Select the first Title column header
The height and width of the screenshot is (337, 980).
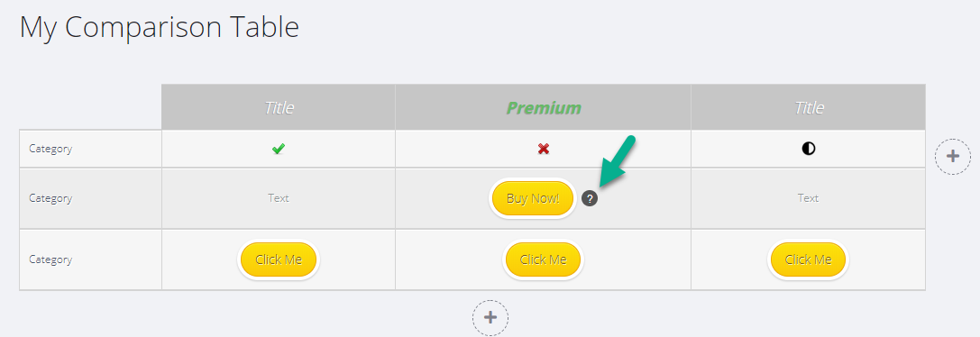(279, 107)
